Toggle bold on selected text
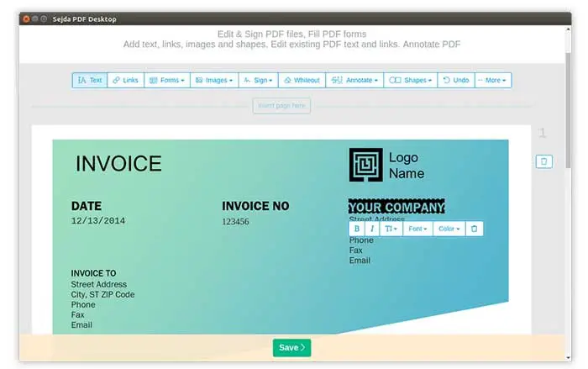Image resolution: width=588 pixels, height=369 pixels. (357, 229)
